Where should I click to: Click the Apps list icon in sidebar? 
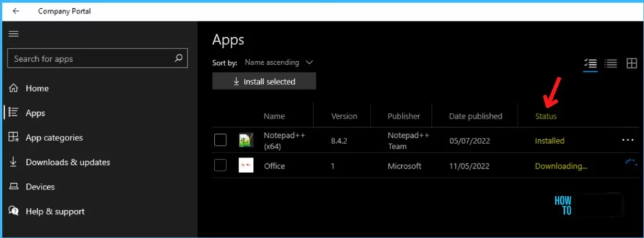click(x=14, y=113)
